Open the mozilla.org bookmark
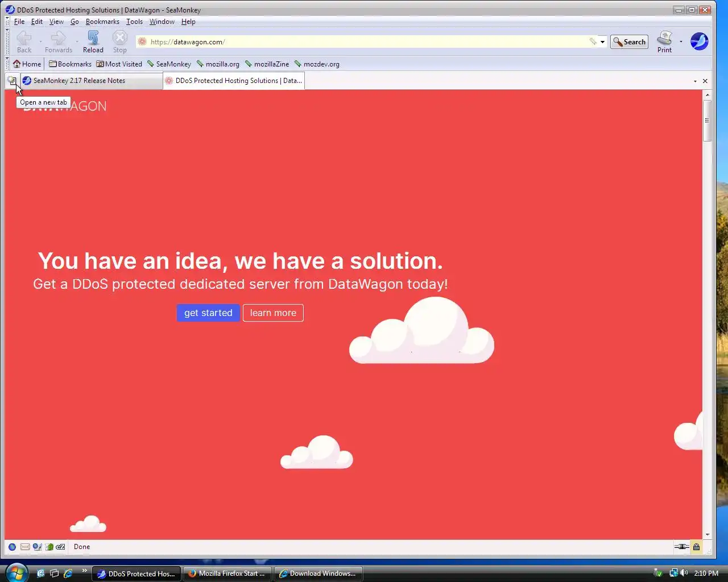Image resolution: width=728 pixels, height=582 pixels. tap(218, 64)
